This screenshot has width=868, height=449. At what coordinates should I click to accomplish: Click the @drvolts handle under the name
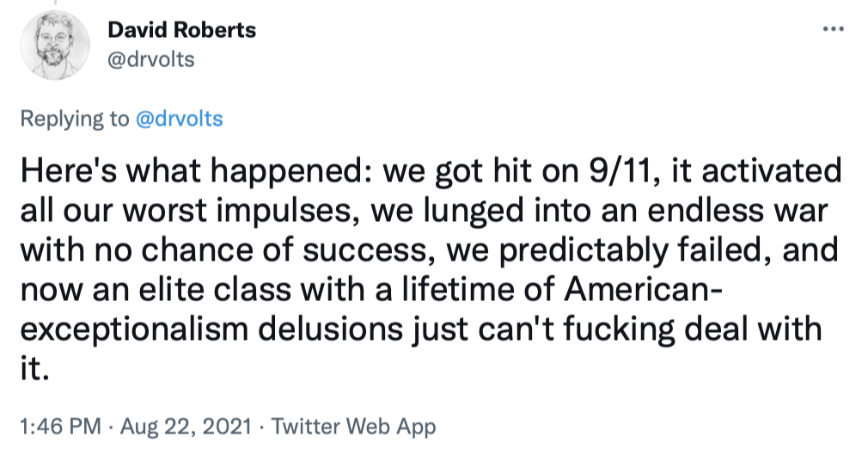pyautogui.click(x=150, y=58)
